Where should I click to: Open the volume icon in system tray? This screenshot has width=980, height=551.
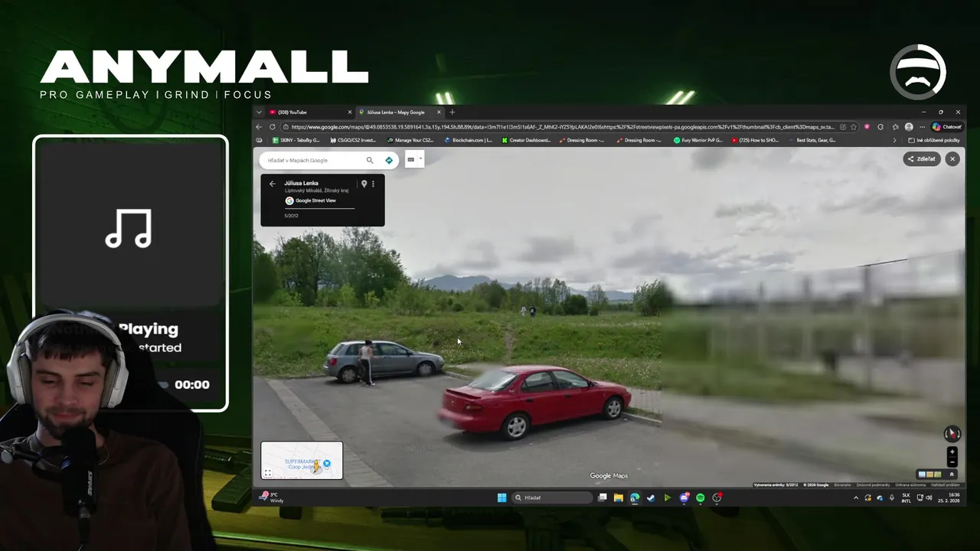click(929, 497)
